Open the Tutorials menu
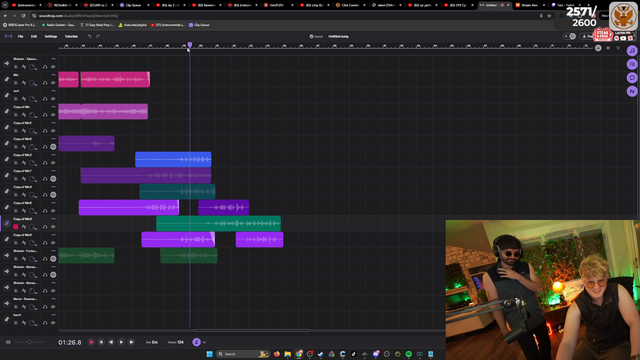 [x=71, y=36]
